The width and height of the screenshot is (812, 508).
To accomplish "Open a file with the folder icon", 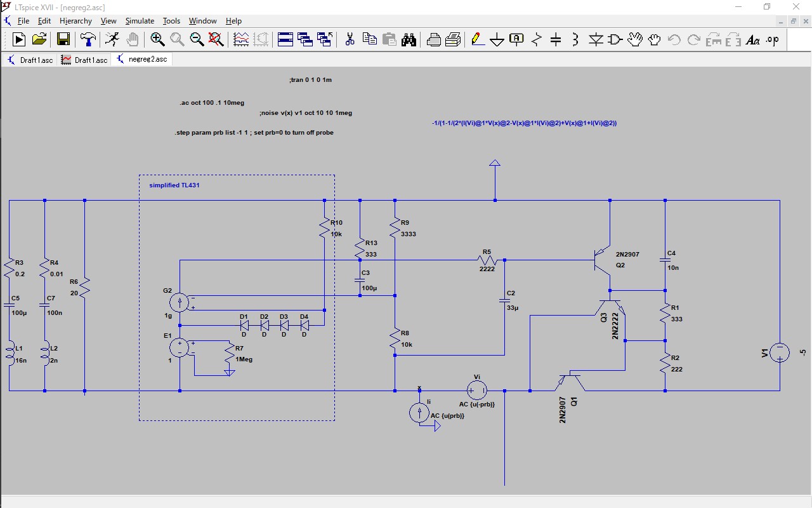I will pyautogui.click(x=39, y=39).
